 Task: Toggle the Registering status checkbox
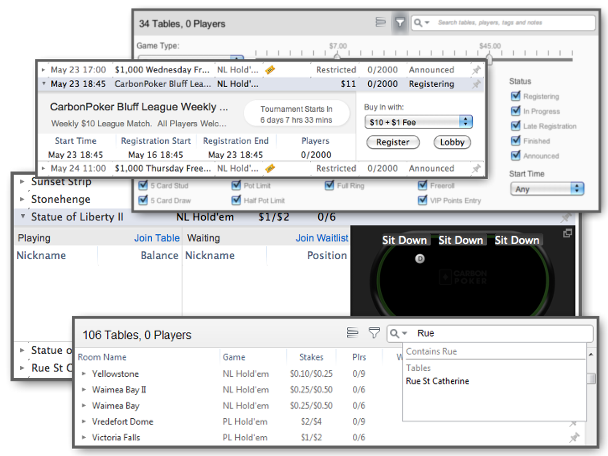[515, 96]
